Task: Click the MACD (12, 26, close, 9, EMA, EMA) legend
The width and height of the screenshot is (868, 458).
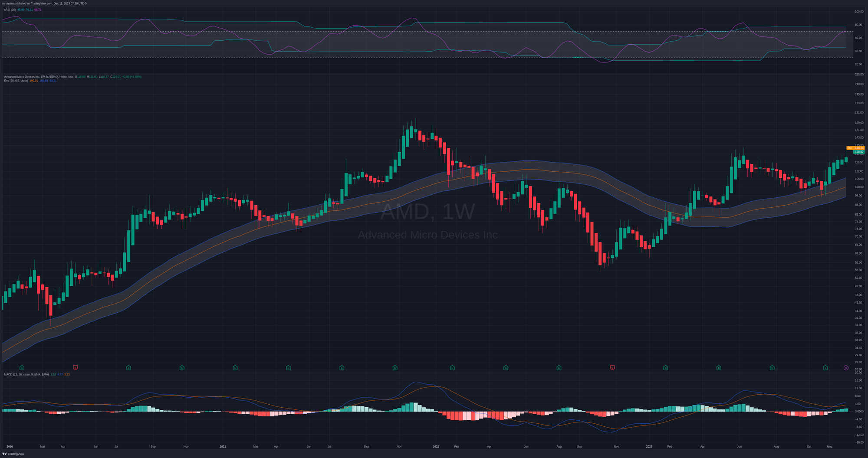Action: point(26,374)
